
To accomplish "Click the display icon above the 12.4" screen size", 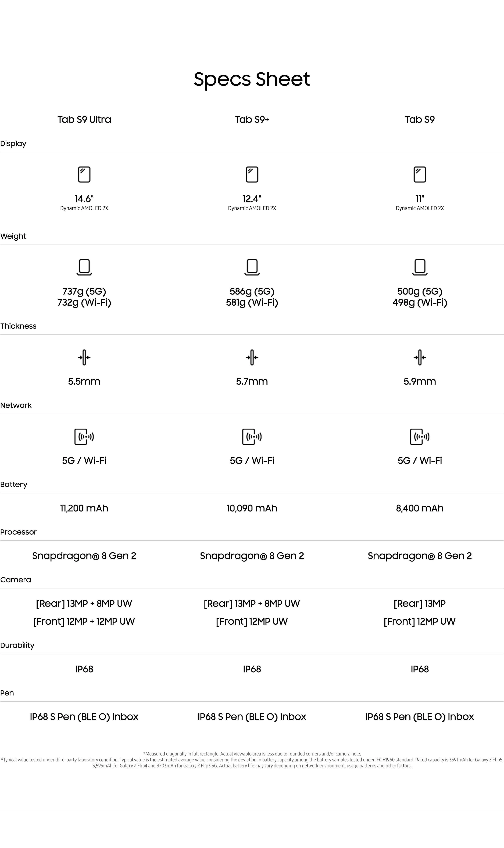I will 252,174.
